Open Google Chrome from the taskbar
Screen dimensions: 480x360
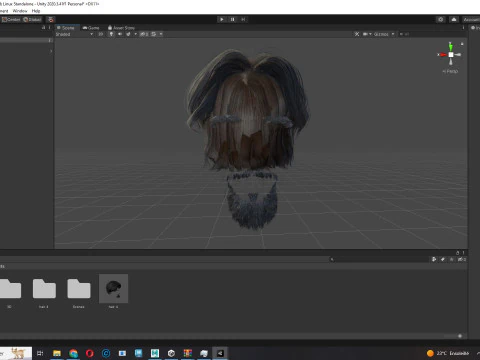coord(73,353)
